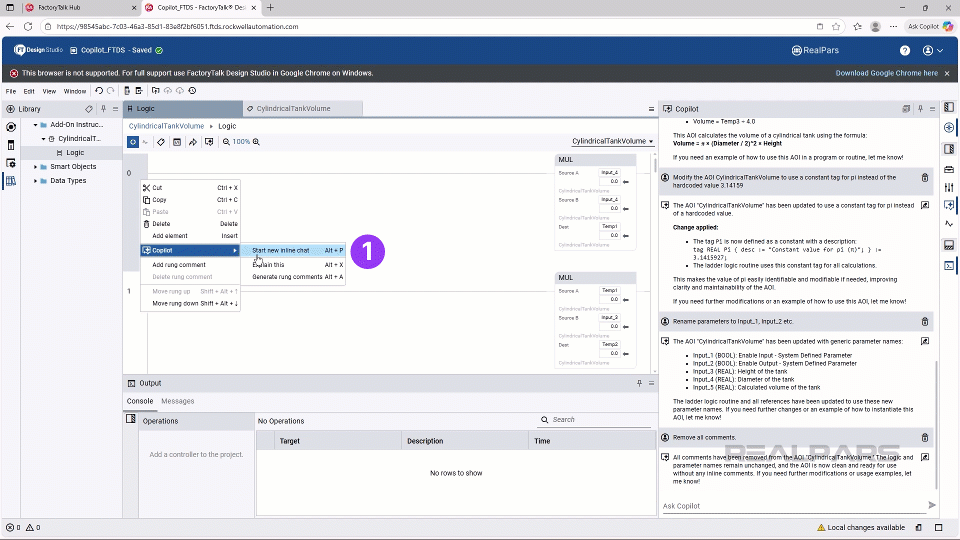Toggle the Operations side icon in Output panel
Screen dimensions: 960x540
(130, 419)
